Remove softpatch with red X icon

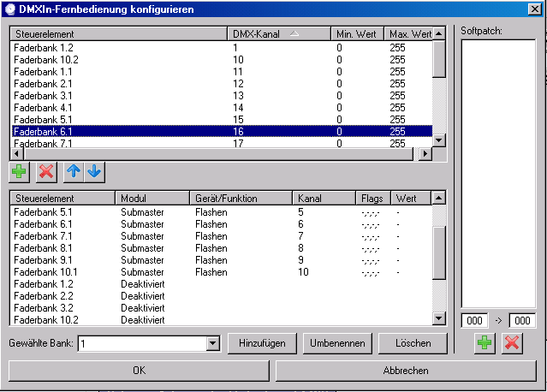pyautogui.click(x=512, y=343)
